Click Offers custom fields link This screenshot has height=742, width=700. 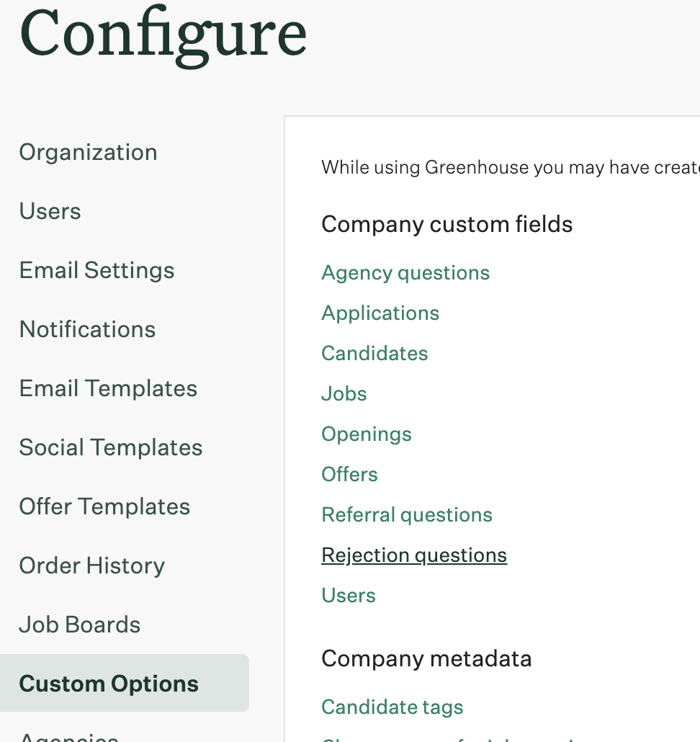(x=349, y=474)
